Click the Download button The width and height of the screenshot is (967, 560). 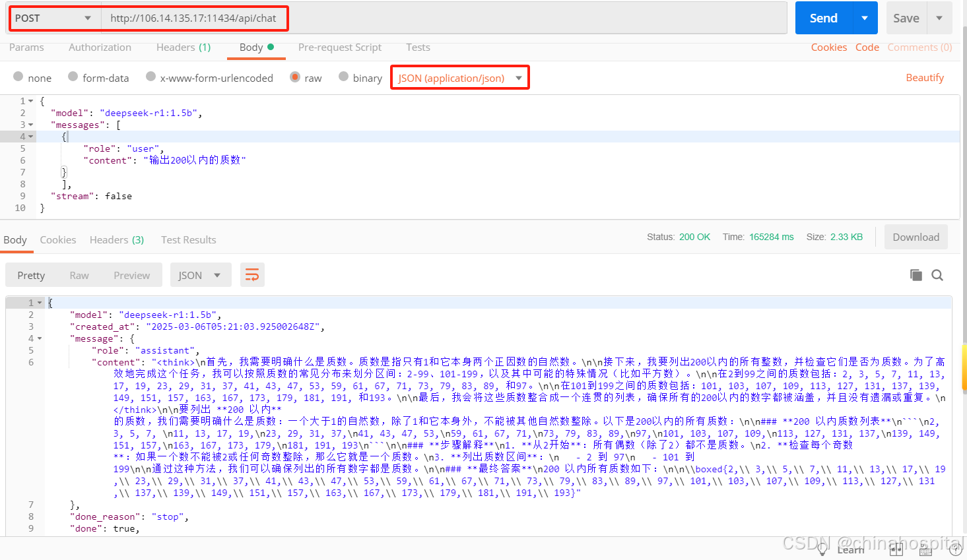pos(916,237)
